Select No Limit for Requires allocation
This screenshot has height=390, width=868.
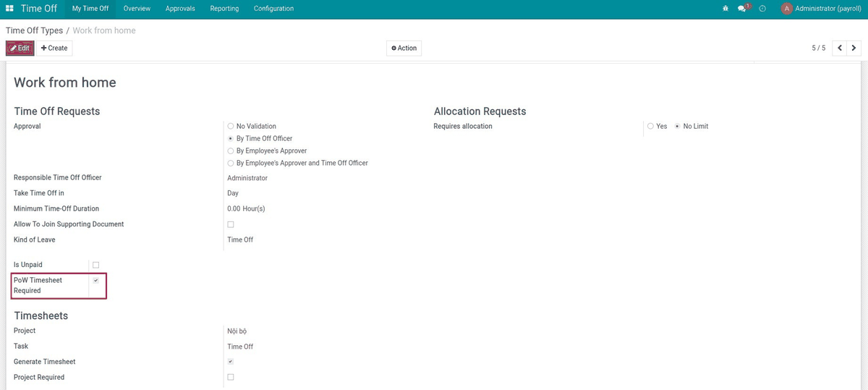click(678, 126)
